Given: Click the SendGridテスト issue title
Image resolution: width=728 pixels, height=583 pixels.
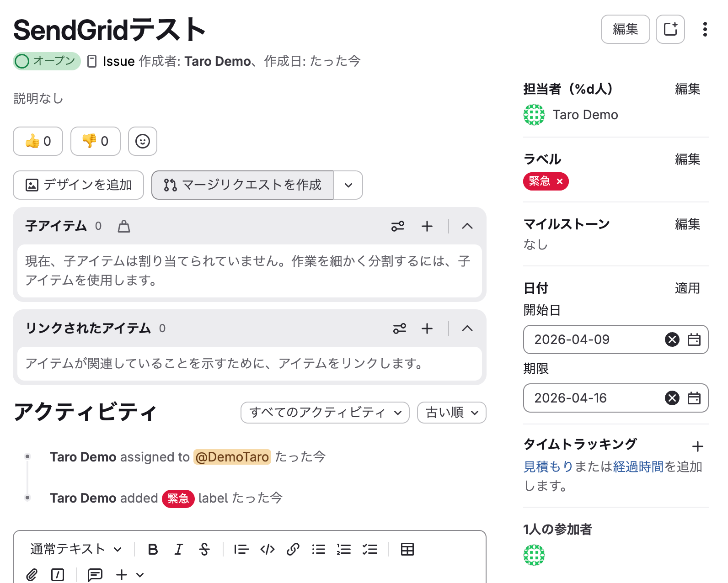Looking at the screenshot, I should 110,30.
